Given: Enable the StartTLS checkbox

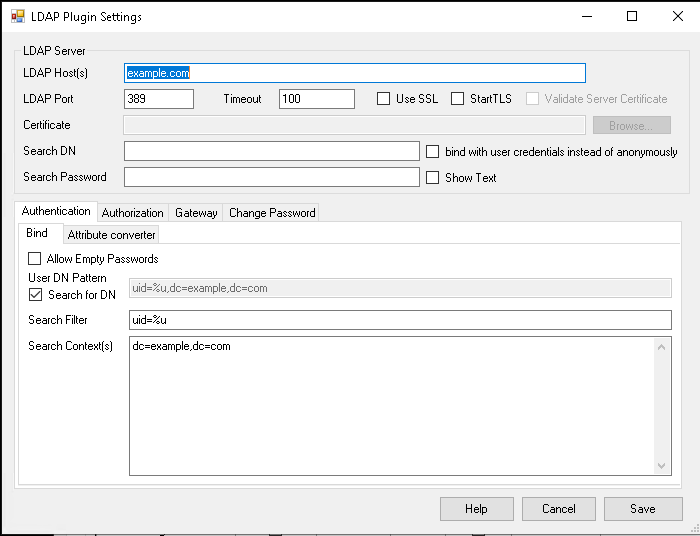Looking at the screenshot, I should pyautogui.click(x=458, y=99).
